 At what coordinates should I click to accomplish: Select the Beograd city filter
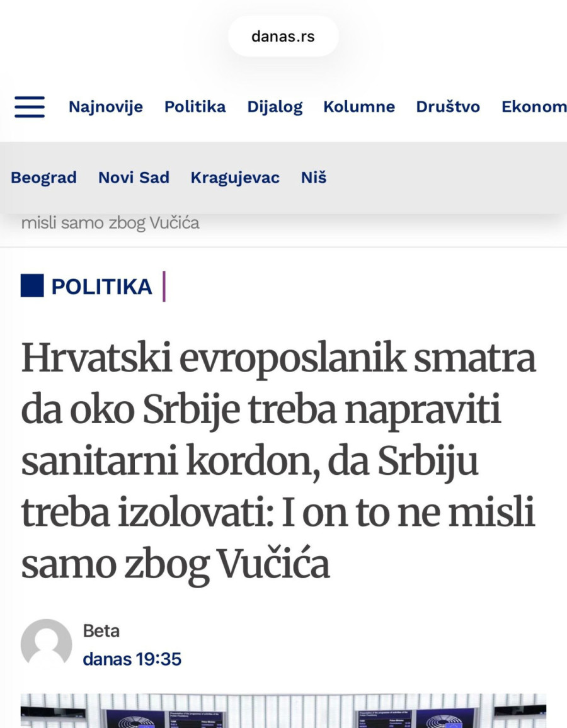click(x=43, y=178)
